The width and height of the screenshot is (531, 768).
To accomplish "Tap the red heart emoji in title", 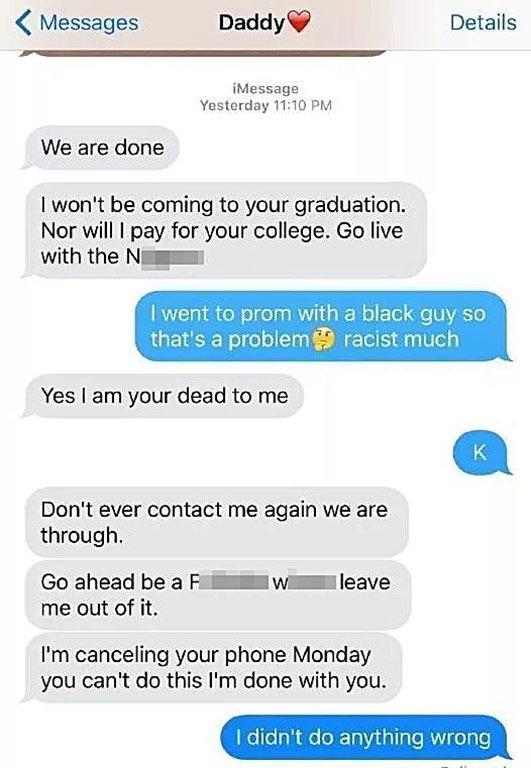I will [x=298, y=23].
